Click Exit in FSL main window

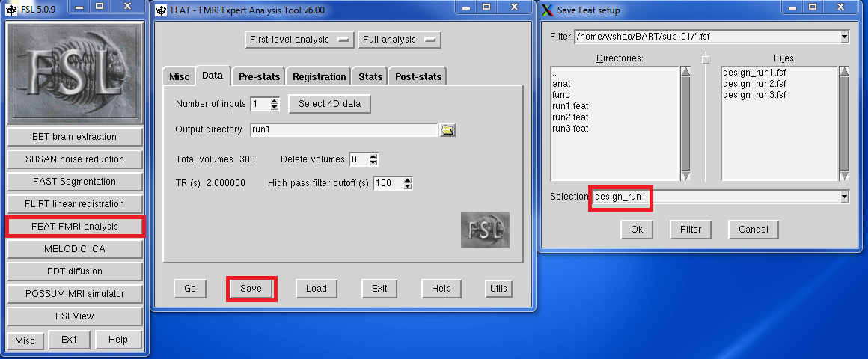[x=69, y=339]
